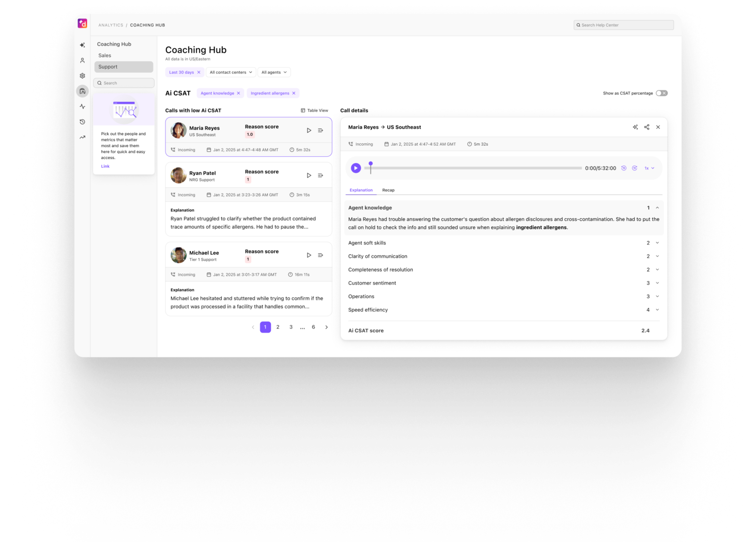Open the activity/pulse view in the sidebar
The height and width of the screenshot is (542, 756).
coord(82,106)
